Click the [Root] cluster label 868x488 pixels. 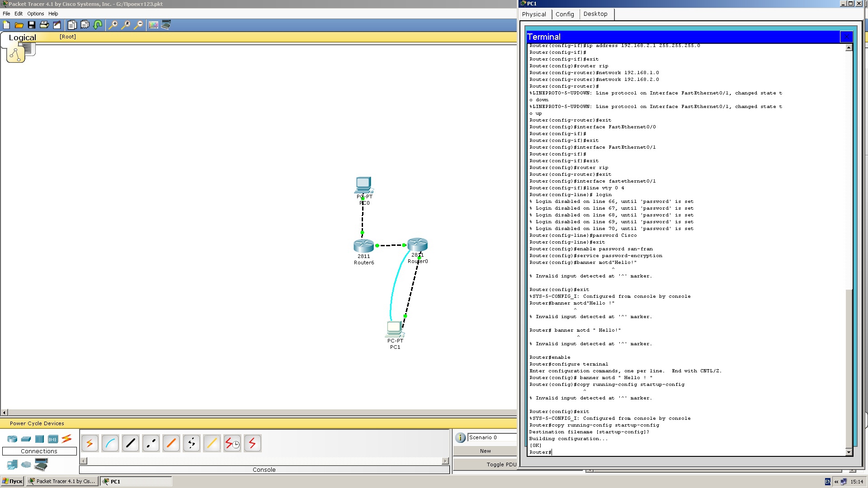pyautogui.click(x=68, y=37)
